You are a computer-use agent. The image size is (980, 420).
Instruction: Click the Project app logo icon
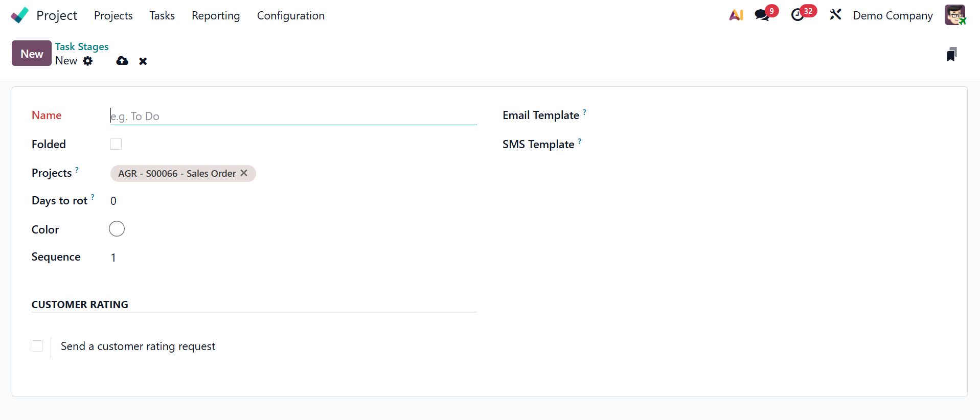[19, 15]
